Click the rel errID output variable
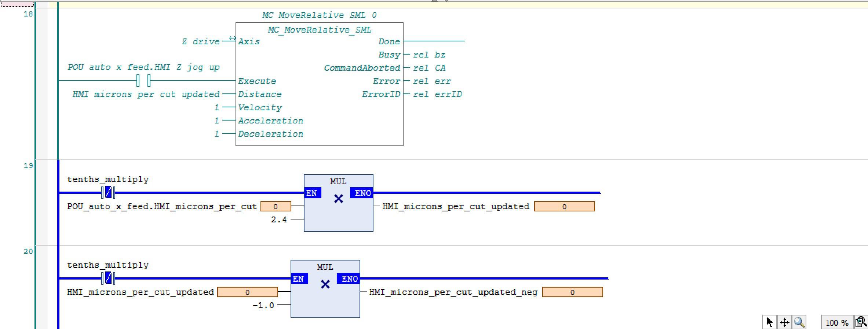The height and width of the screenshot is (329, 868). [437, 94]
